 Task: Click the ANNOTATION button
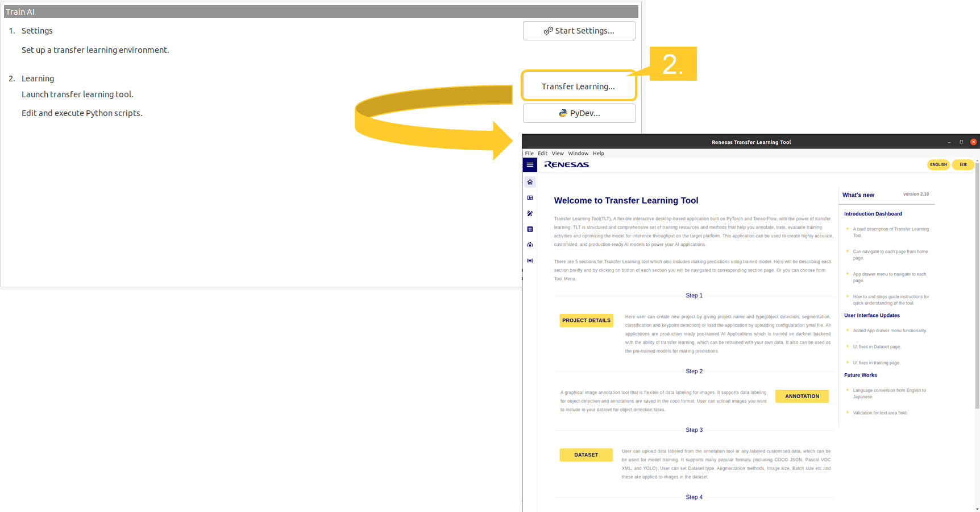click(x=802, y=396)
